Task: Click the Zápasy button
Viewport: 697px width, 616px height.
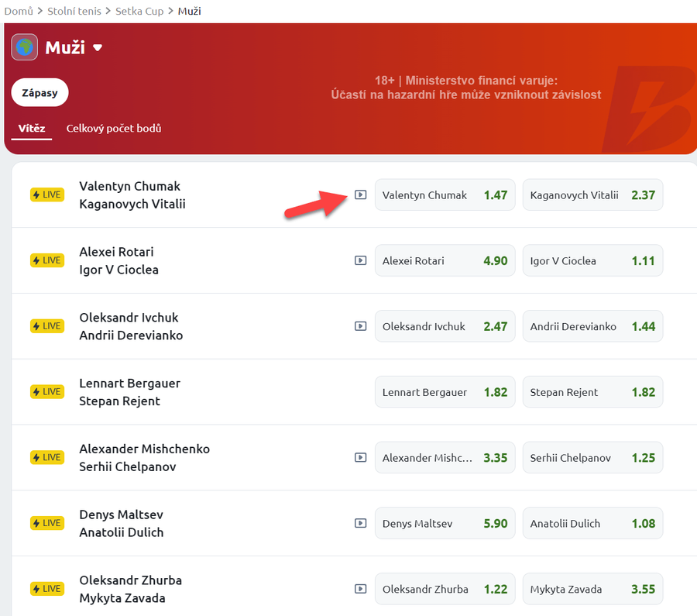Action: 39,92
